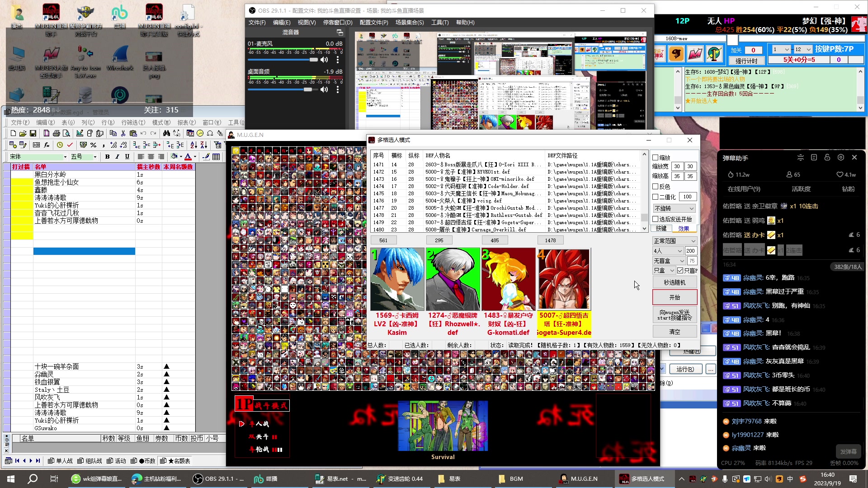Open the dropdown showing 1 near 按键P数
The width and height of the screenshot is (868, 488).
point(781,50)
